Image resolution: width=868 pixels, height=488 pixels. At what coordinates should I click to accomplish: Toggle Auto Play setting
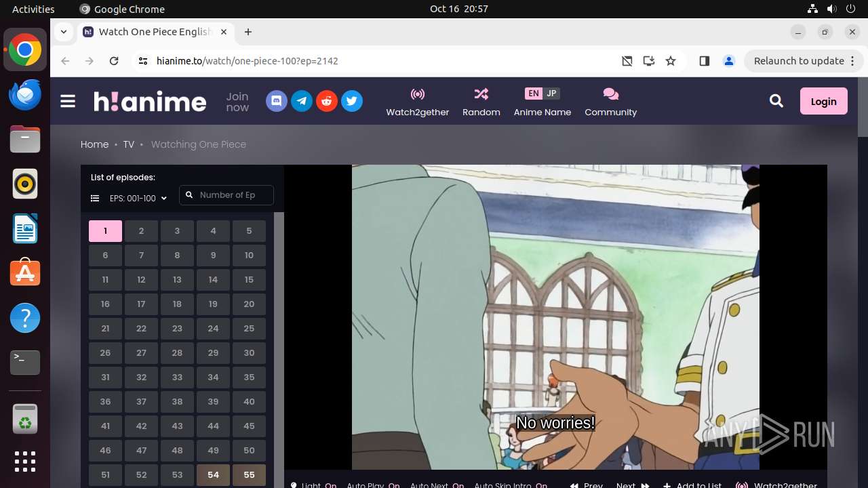click(x=373, y=485)
